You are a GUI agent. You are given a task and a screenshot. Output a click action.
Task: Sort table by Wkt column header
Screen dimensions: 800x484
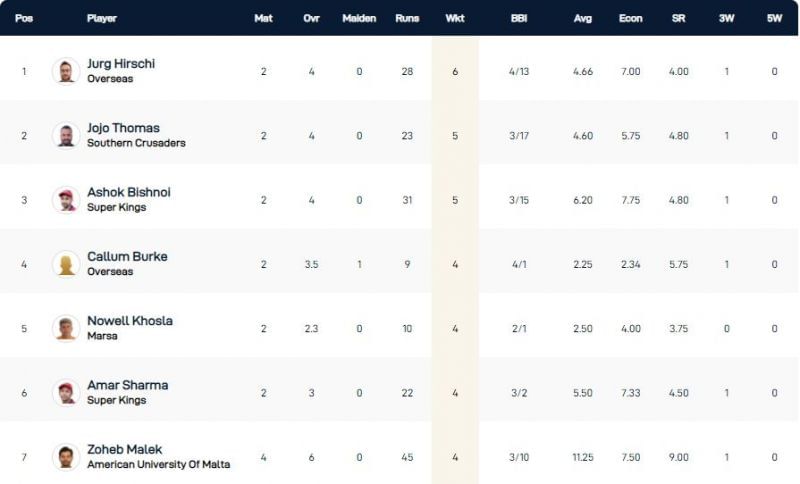click(x=455, y=19)
